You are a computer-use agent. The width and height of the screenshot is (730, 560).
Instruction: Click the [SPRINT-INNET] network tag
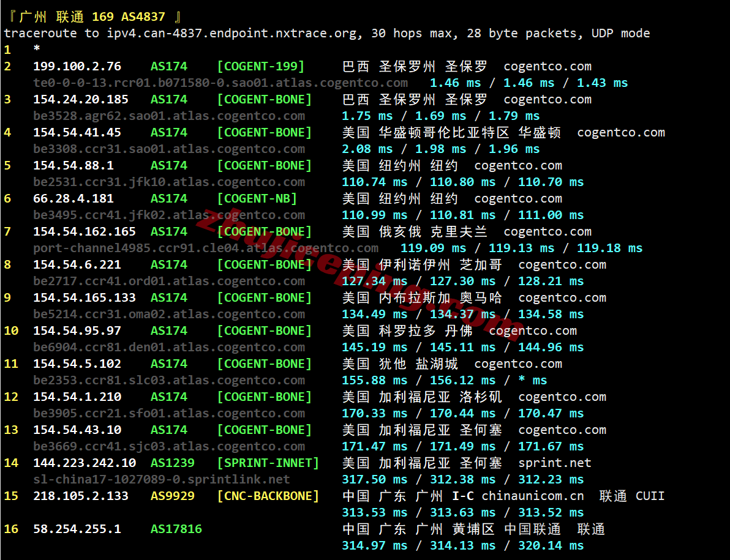pyautogui.click(x=268, y=463)
